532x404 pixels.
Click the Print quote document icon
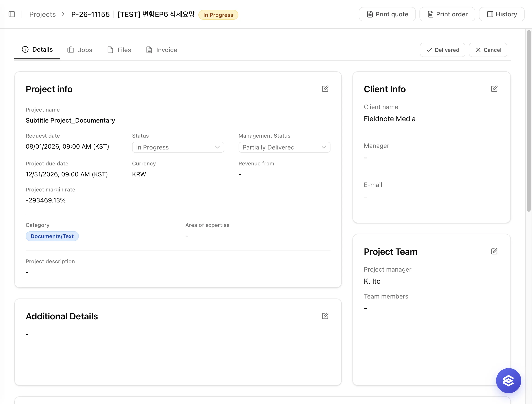click(370, 14)
